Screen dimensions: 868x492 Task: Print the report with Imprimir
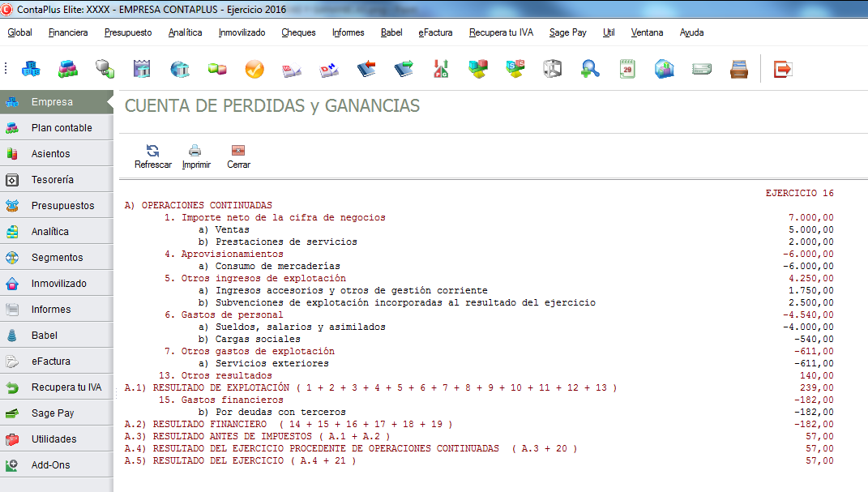196,156
